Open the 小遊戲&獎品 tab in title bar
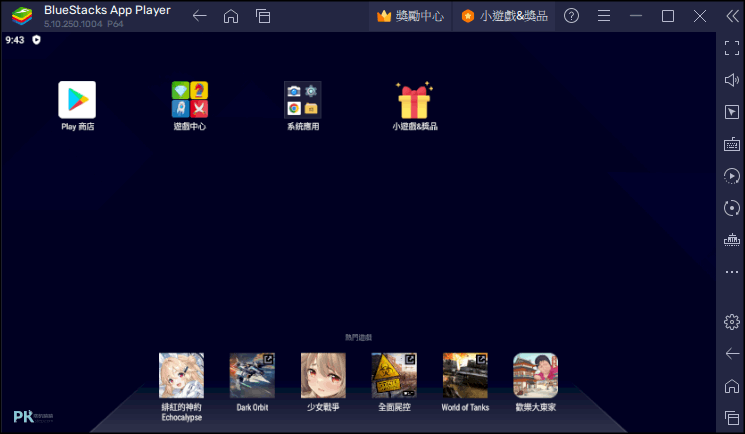 504,16
